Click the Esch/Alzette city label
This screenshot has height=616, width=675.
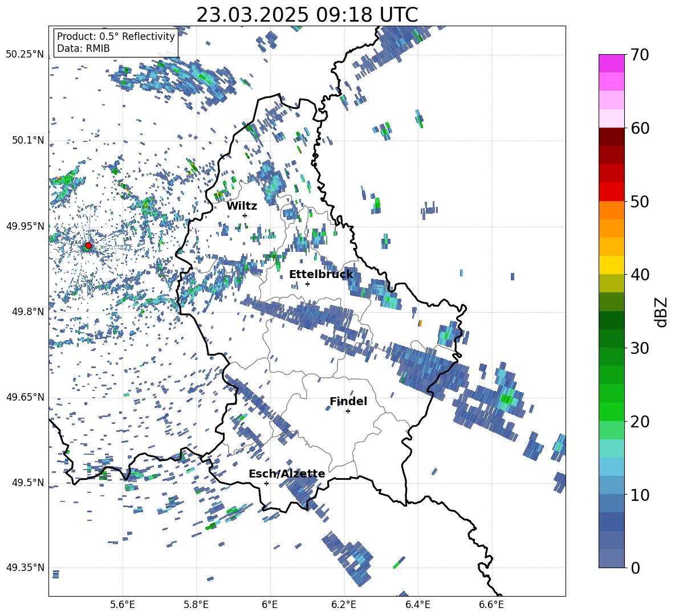[x=287, y=474]
